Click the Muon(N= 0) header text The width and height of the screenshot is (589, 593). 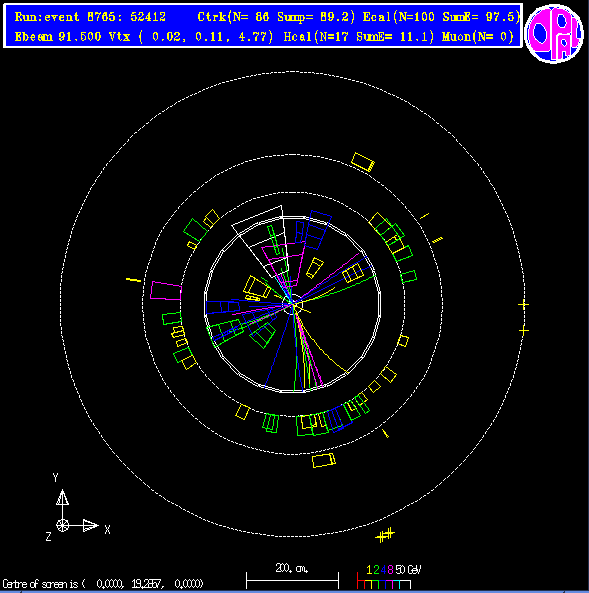tap(477, 37)
